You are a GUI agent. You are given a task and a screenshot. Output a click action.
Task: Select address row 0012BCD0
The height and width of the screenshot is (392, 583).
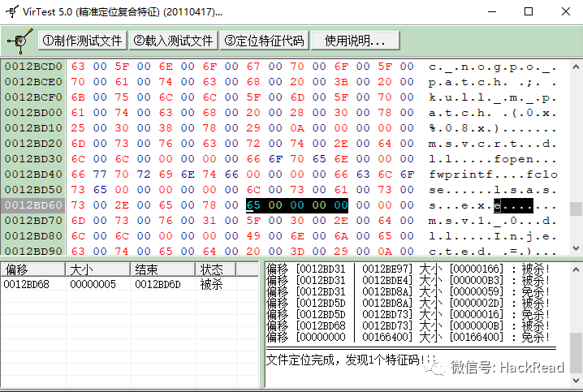click(33, 67)
